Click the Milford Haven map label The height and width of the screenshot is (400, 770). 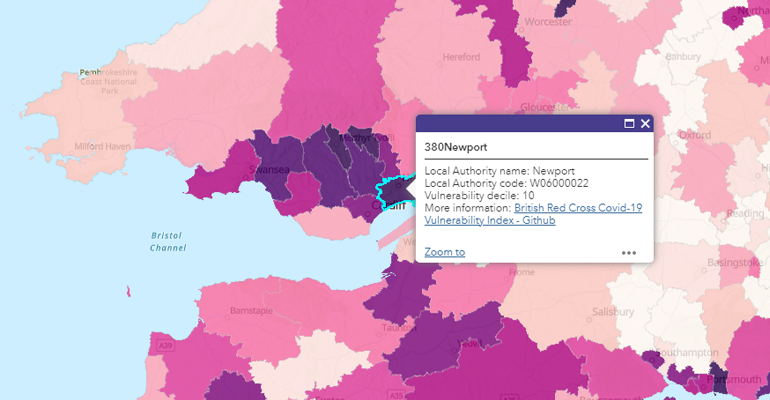point(103,146)
